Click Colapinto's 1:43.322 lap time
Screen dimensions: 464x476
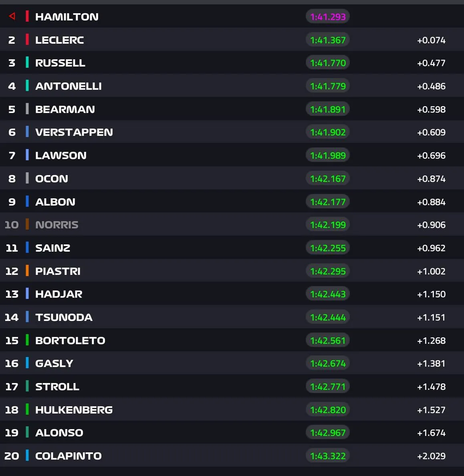[328, 456]
